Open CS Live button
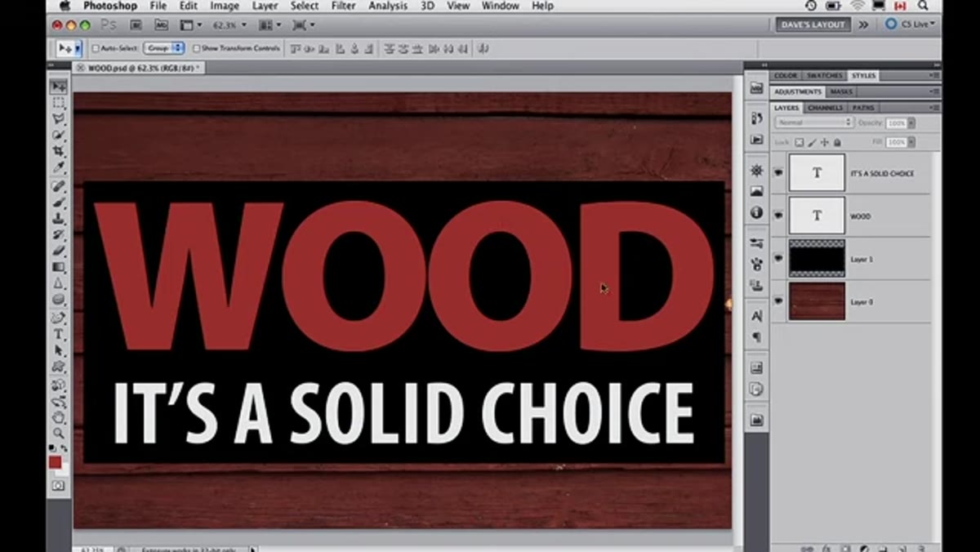 (x=911, y=24)
